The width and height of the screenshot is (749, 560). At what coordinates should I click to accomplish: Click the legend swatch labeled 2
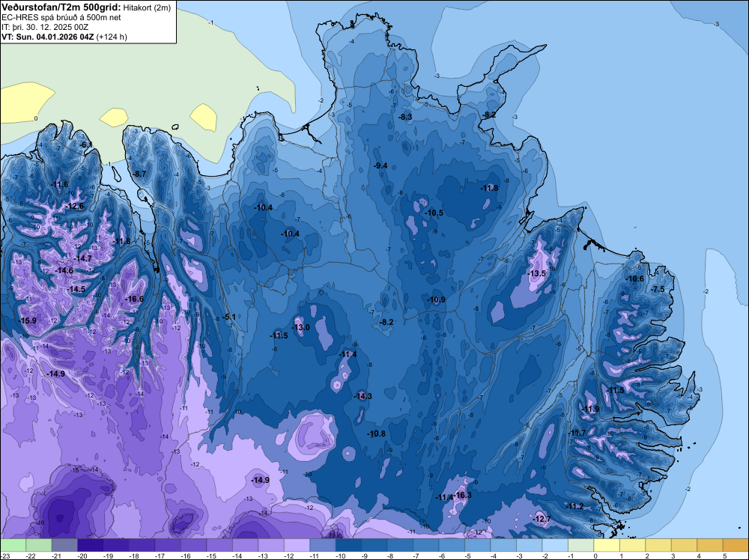[x=658, y=545]
